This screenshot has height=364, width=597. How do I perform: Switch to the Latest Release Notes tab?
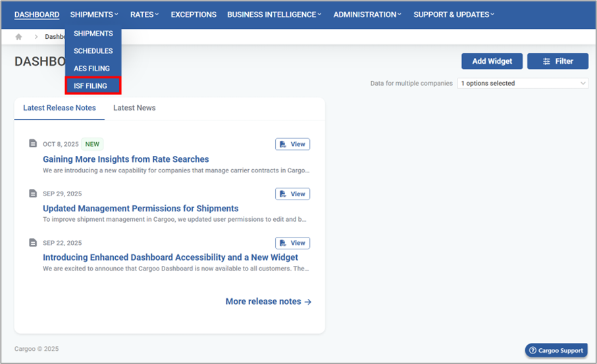59,108
